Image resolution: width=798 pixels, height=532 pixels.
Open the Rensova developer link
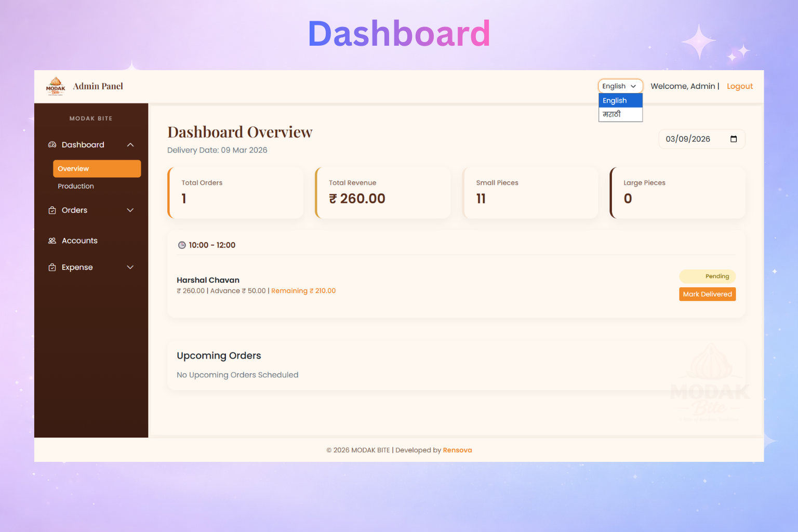pyautogui.click(x=457, y=450)
